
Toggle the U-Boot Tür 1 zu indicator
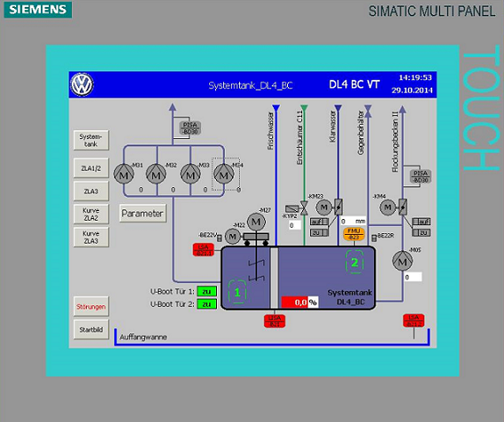pos(206,292)
